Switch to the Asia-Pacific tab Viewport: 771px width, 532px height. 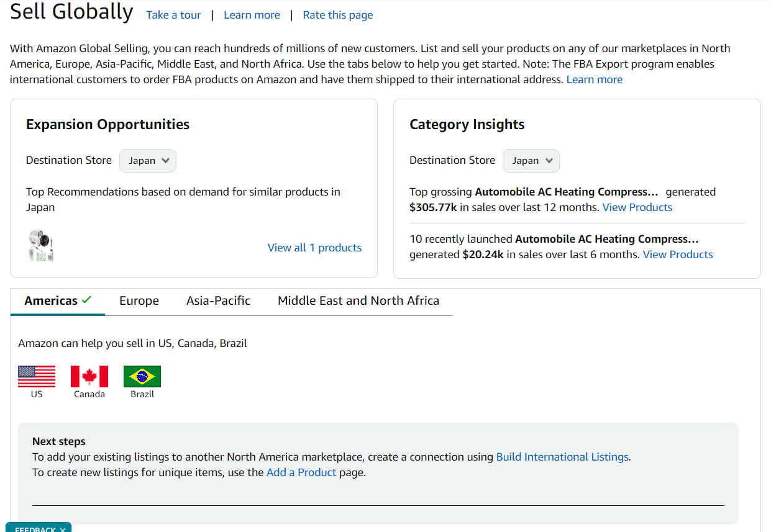218,301
